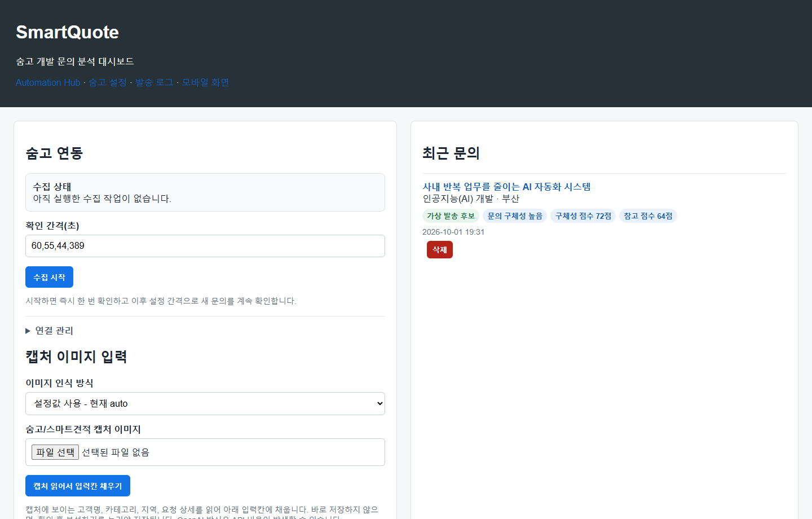Viewport: 812px width, 519px height.
Task: Open the 사내 반복 업무를 줄이는 AI 자동화 시스템 inquiry
Action: coord(506,187)
